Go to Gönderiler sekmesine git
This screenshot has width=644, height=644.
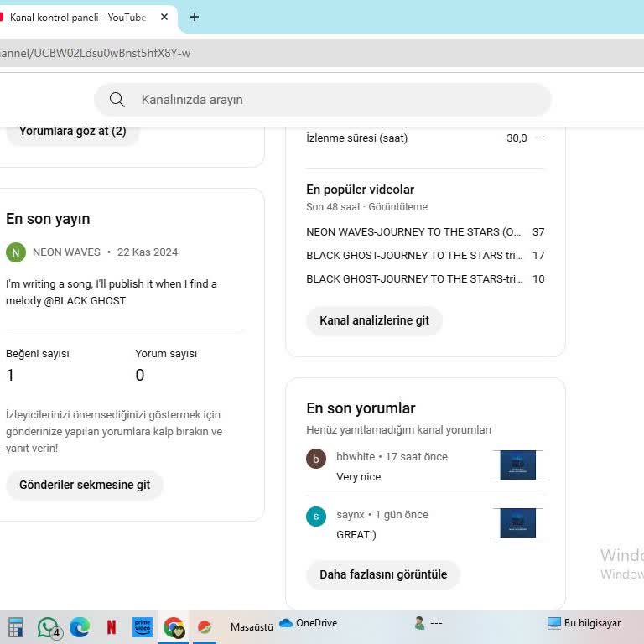(x=85, y=485)
